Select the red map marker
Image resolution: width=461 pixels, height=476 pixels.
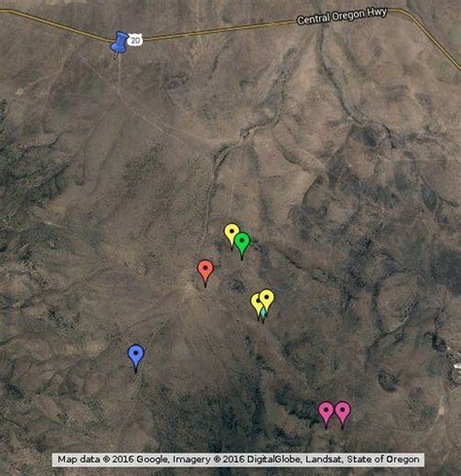205,271
